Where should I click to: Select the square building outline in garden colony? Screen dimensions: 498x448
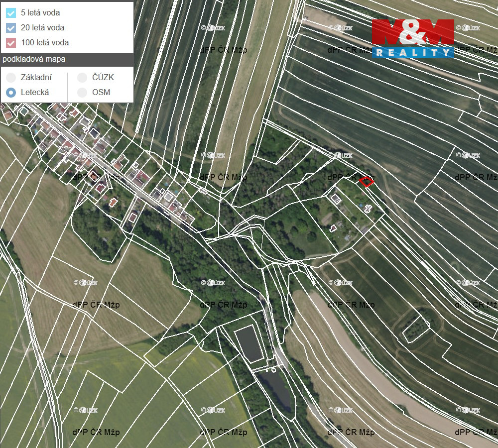click(336, 199)
